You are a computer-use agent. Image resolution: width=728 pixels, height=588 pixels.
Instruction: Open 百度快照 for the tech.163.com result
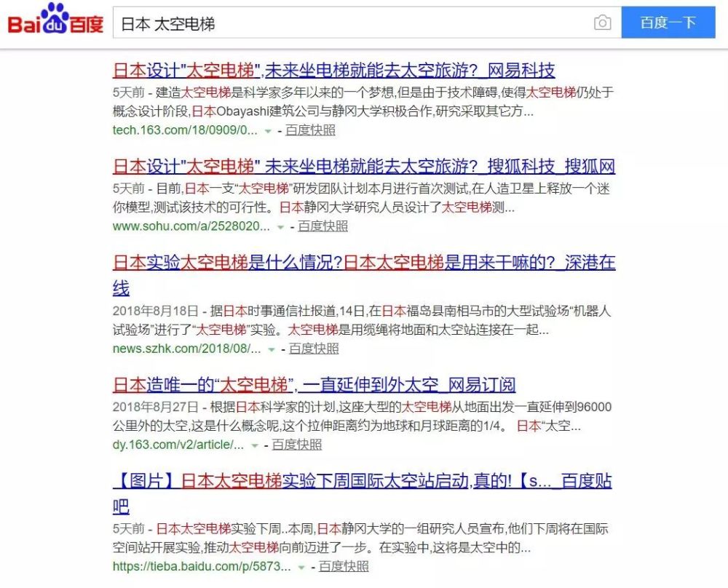click(x=310, y=130)
